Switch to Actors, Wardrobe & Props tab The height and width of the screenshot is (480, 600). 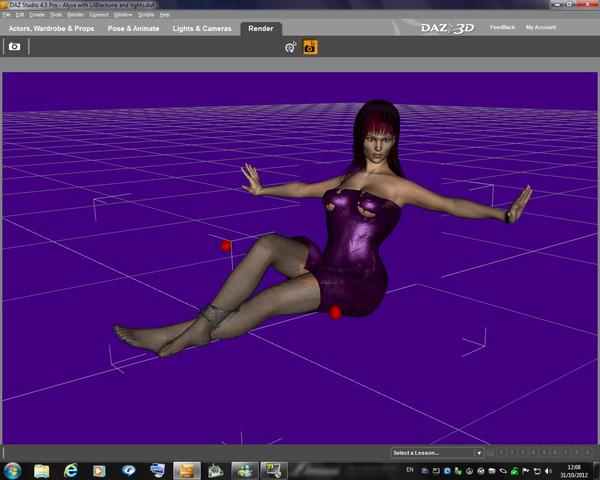coord(51,28)
